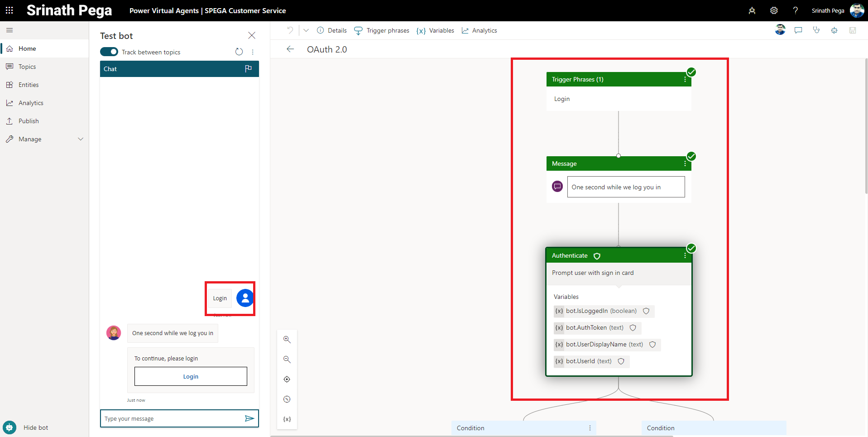Open the undo history dropdown chevron
This screenshot has width=868, height=437.
pos(306,30)
